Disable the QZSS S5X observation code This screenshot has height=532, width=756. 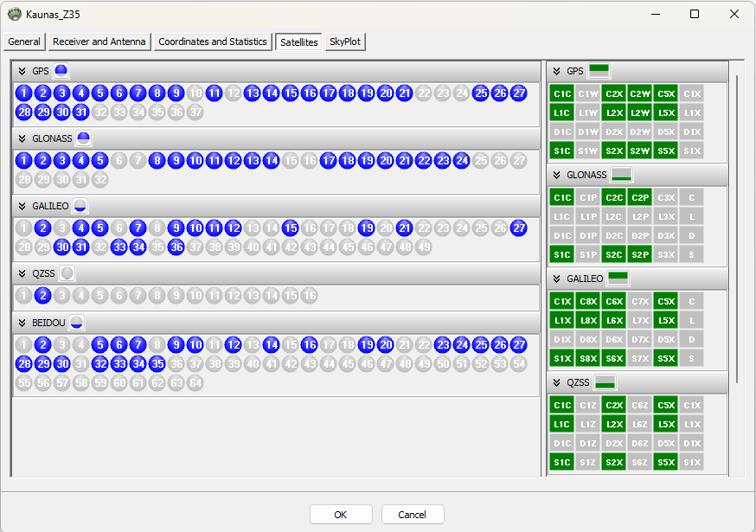point(666,462)
